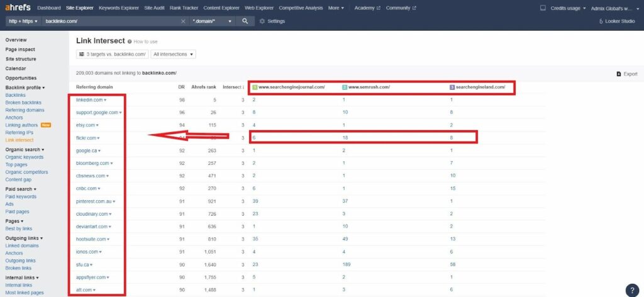Click the How to use help icon

click(x=130, y=42)
